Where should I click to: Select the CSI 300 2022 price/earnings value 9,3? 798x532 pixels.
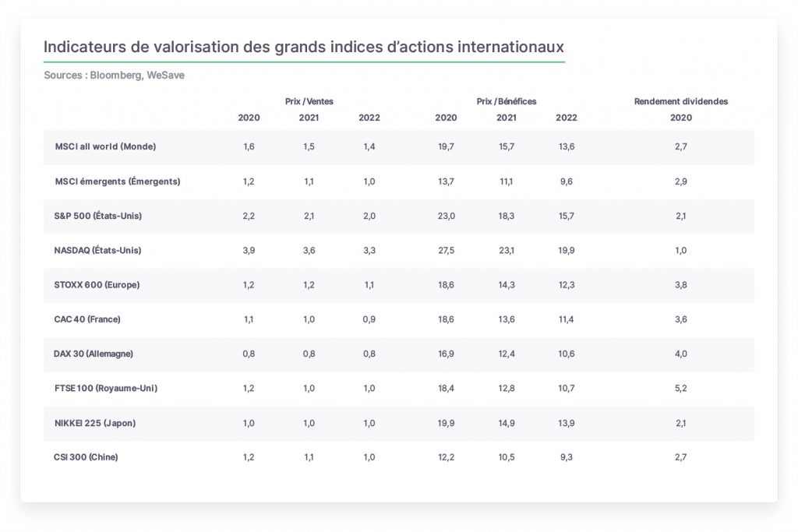coord(567,456)
